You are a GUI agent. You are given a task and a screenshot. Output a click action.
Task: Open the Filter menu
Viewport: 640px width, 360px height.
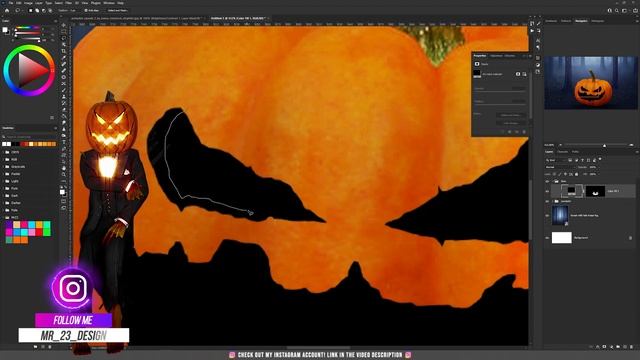click(x=69, y=3)
